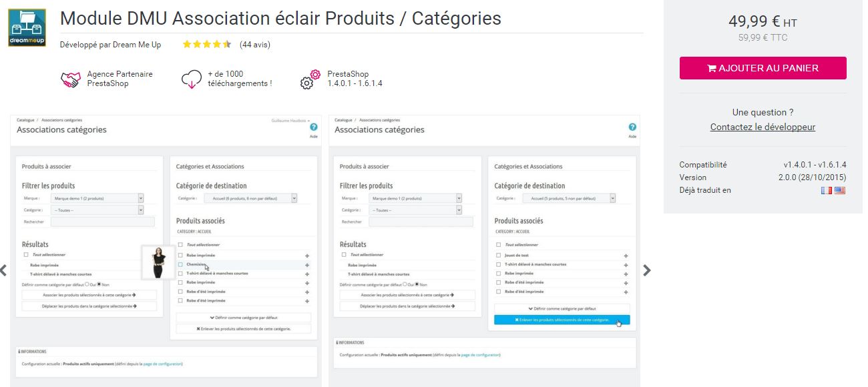Click the cloud download icon
This screenshot has height=387, width=868.
click(192, 79)
